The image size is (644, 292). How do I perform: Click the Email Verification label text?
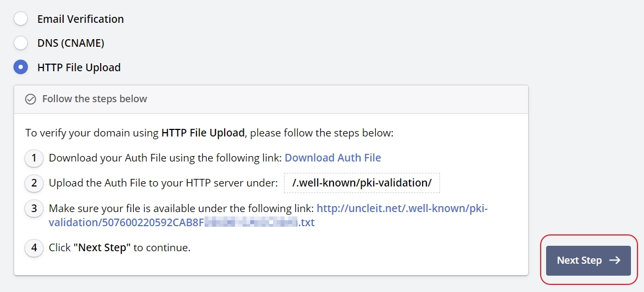tap(80, 19)
